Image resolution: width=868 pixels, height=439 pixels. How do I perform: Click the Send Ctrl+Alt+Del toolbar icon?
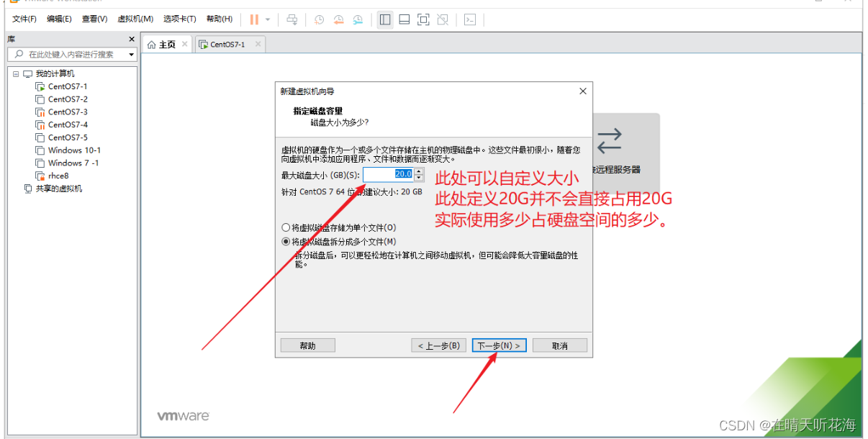pyautogui.click(x=291, y=19)
